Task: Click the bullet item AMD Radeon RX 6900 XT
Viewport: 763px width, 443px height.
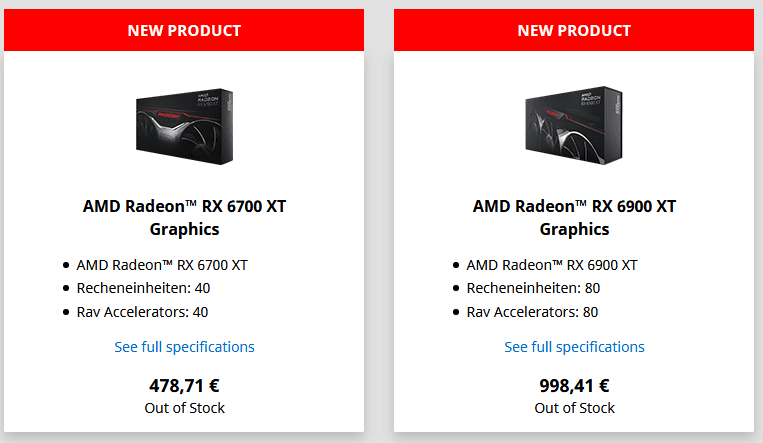Action: pyautogui.click(x=552, y=265)
